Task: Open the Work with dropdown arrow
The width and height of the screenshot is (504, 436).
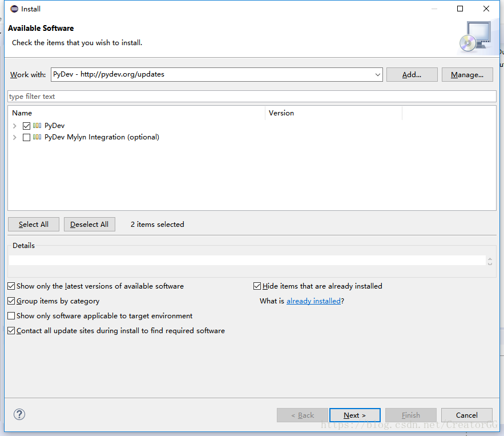Action: click(x=377, y=74)
